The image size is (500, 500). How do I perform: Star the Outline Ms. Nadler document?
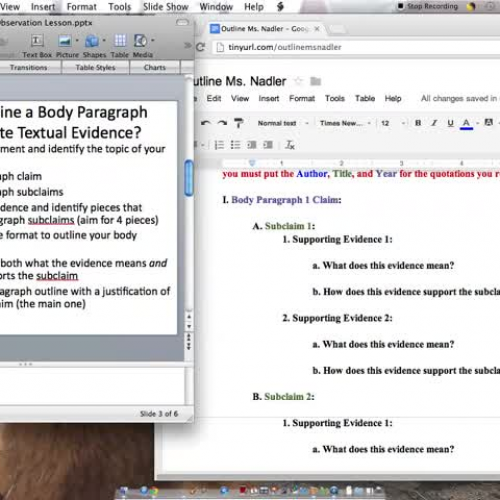298,81
